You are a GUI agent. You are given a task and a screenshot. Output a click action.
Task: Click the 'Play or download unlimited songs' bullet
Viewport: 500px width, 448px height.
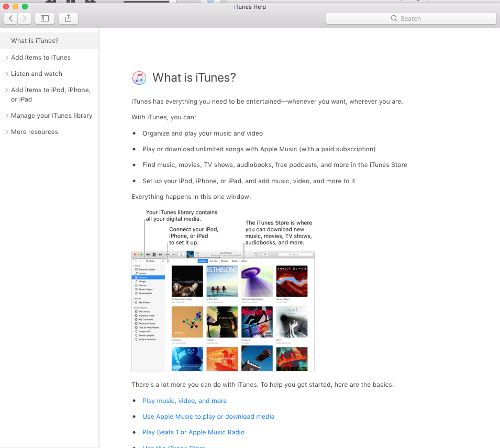pyautogui.click(x=259, y=149)
